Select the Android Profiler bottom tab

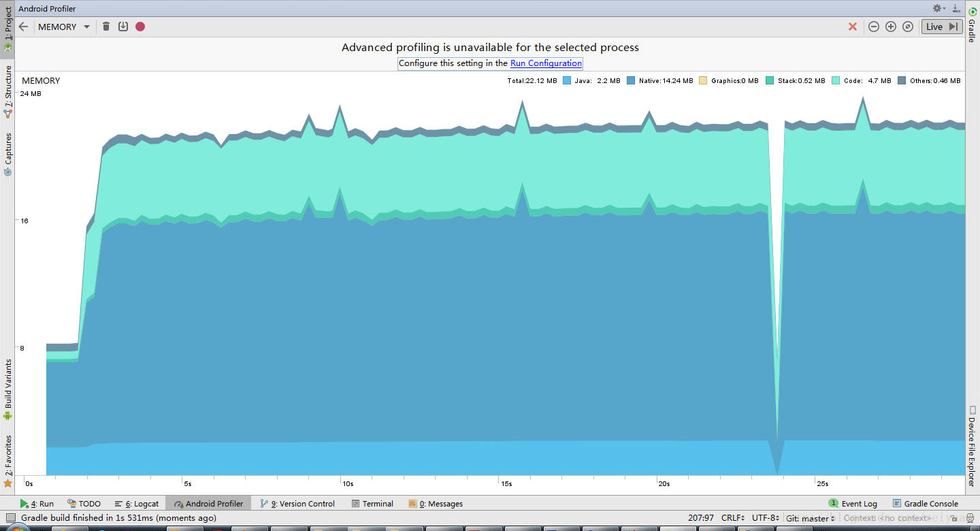pyautogui.click(x=208, y=504)
